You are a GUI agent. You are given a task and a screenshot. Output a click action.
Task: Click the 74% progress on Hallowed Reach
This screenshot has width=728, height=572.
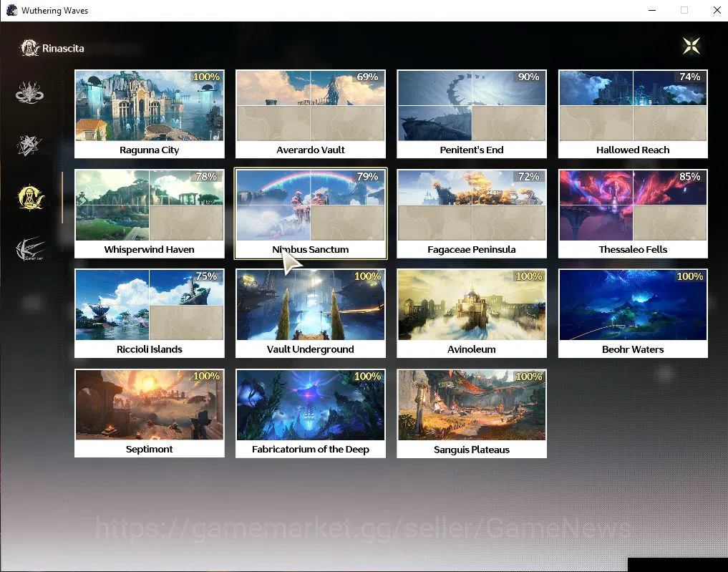tap(689, 77)
